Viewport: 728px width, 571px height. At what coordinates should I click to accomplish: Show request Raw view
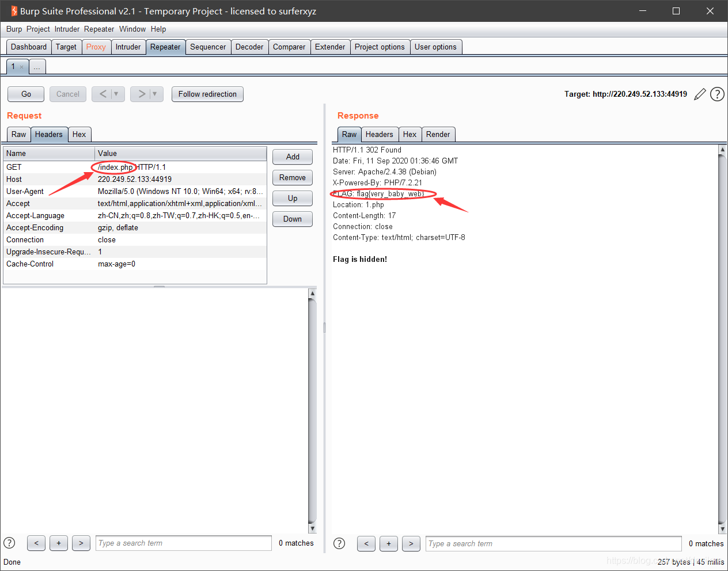click(x=19, y=135)
